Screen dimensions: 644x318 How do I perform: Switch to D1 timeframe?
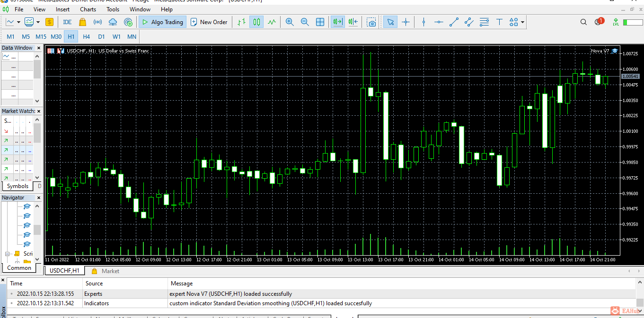tap(101, 36)
